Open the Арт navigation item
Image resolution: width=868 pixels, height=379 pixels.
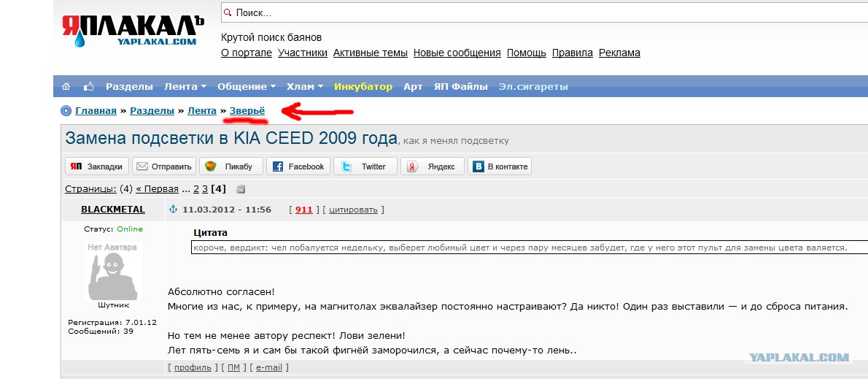(413, 86)
